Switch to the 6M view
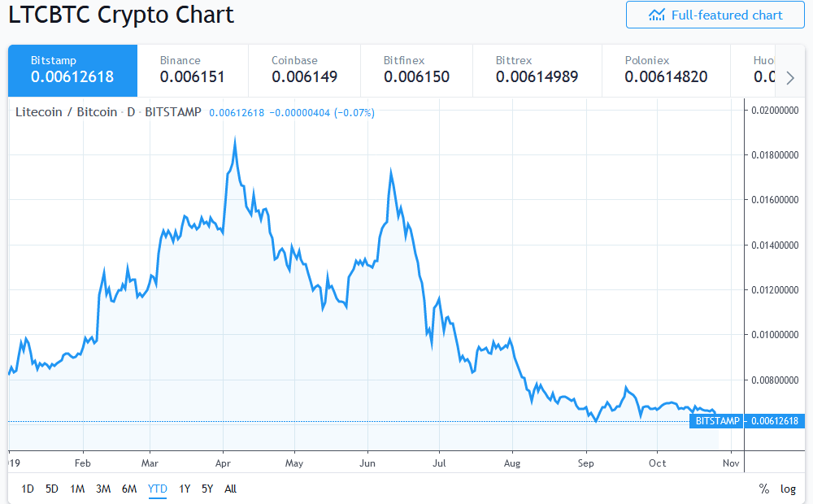Viewport: 813px width, 504px height. (x=130, y=489)
